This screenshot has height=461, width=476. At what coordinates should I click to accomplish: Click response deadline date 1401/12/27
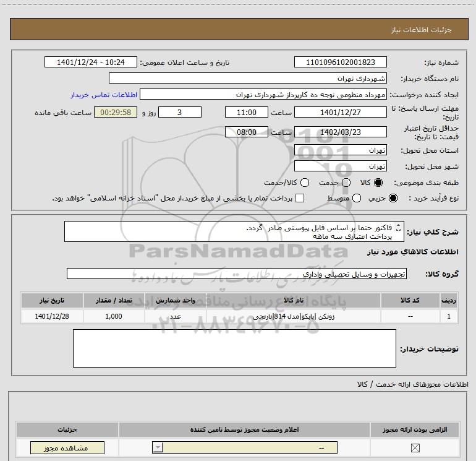click(x=340, y=112)
